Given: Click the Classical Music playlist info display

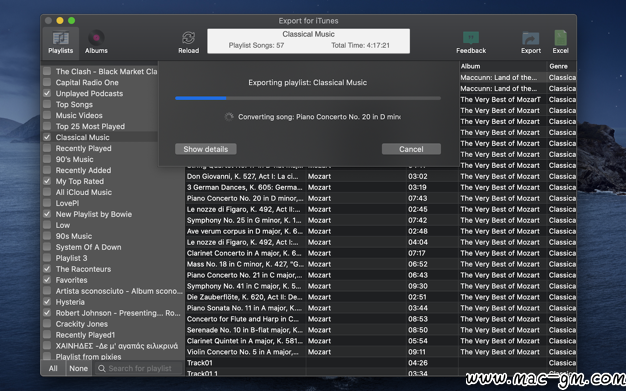Looking at the screenshot, I should tap(308, 41).
